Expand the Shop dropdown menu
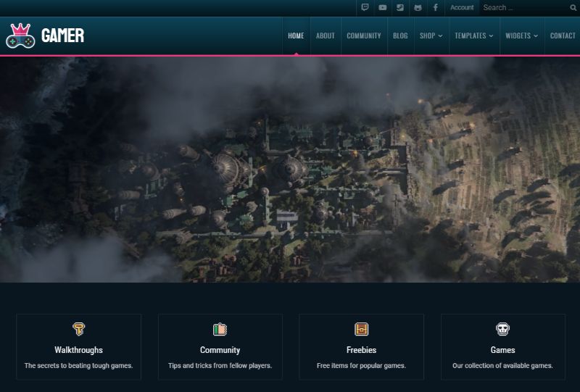The image size is (580, 392). (431, 36)
